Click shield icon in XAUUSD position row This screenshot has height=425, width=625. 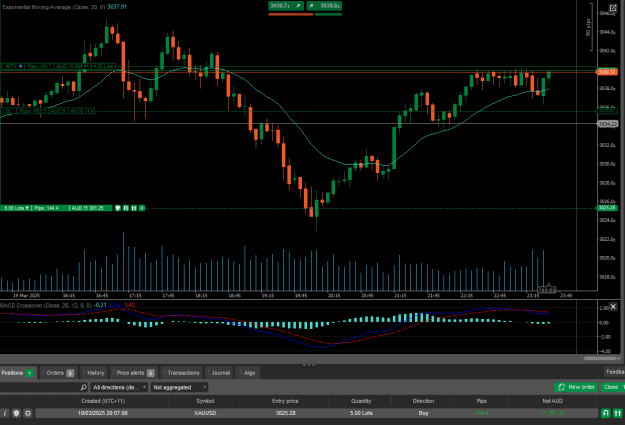click(16, 413)
